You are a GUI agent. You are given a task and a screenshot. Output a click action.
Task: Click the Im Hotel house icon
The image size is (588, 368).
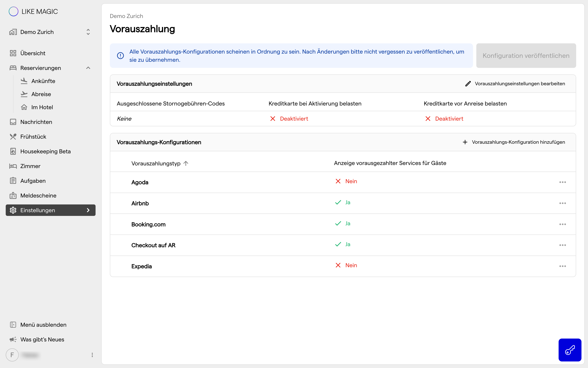[24, 107]
